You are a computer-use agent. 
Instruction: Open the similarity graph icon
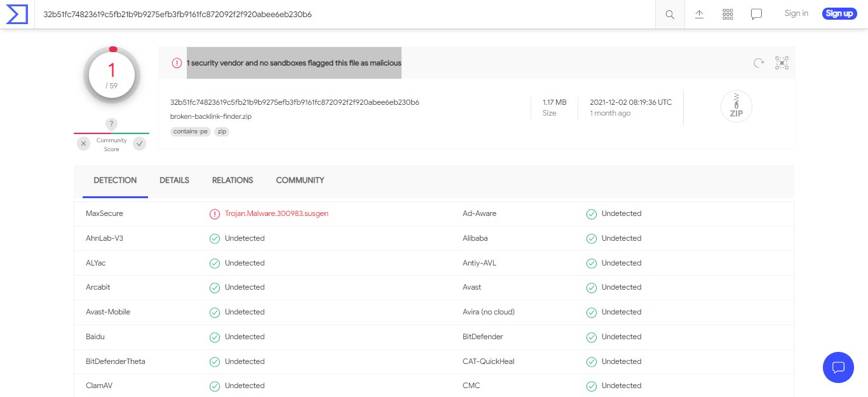pos(782,63)
